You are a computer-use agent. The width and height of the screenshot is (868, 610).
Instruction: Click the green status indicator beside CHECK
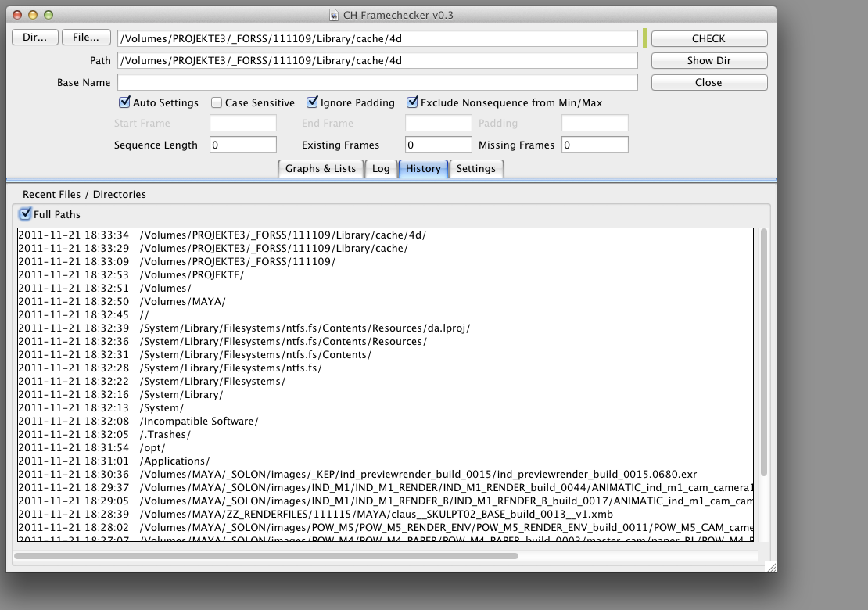(645, 39)
